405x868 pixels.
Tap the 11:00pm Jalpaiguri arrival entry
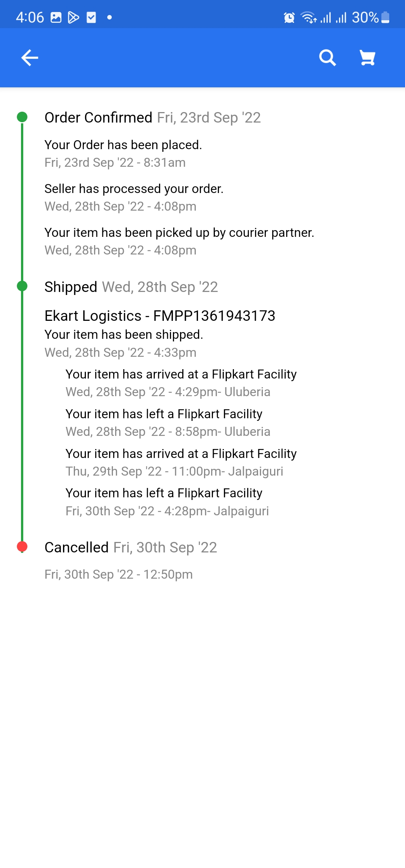click(181, 462)
